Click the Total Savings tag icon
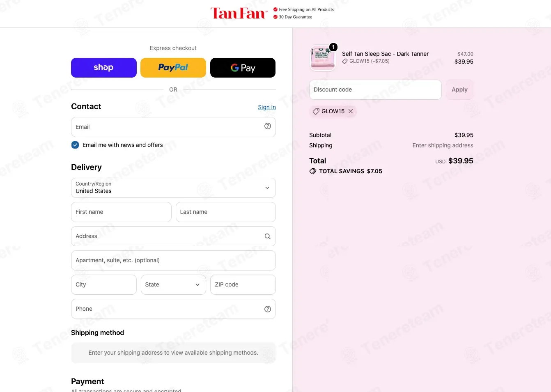Image resolution: width=551 pixels, height=392 pixels. click(313, 171)
